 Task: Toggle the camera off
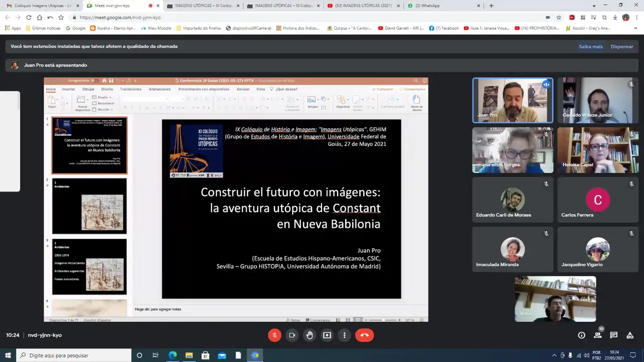tap(292, 335)
